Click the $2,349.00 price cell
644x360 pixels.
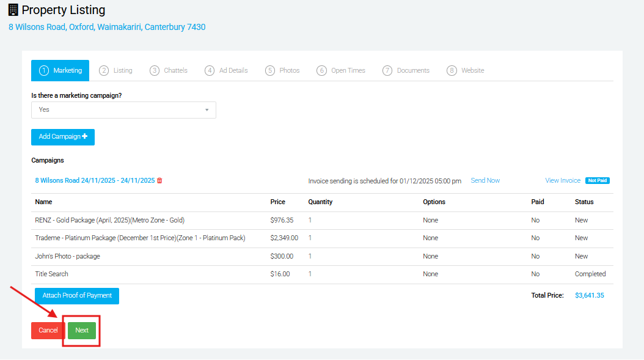(284, 238)
